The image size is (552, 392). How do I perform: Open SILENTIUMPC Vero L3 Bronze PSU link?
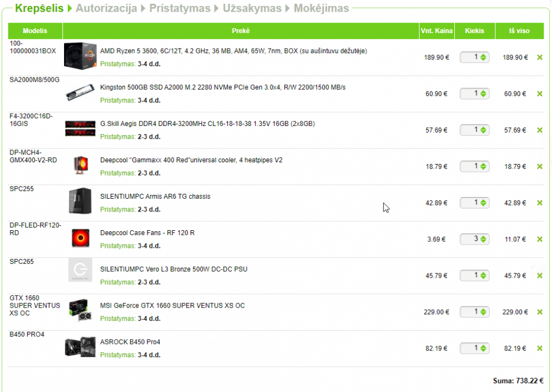pos(173,269)
